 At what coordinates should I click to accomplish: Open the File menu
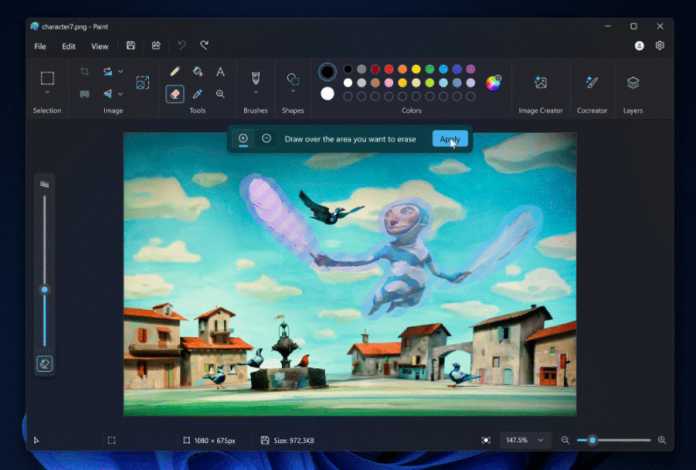point(40,46)
